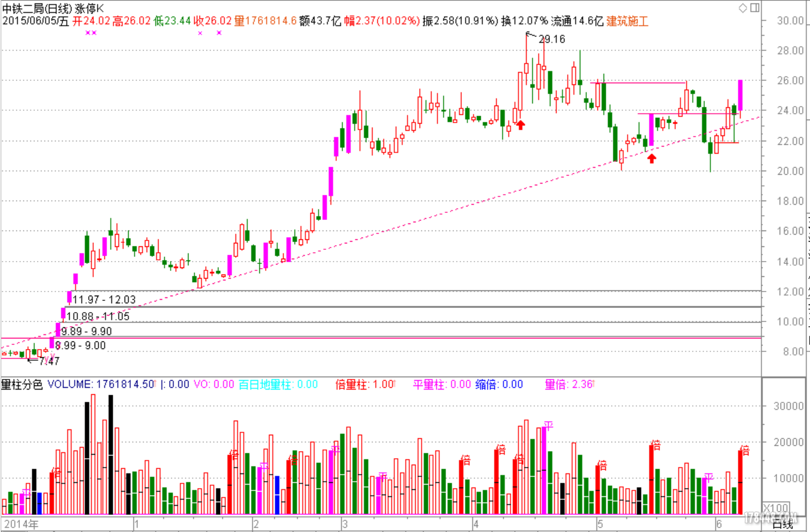Click the 中铁二局(日线) chart title

[37, 9]
